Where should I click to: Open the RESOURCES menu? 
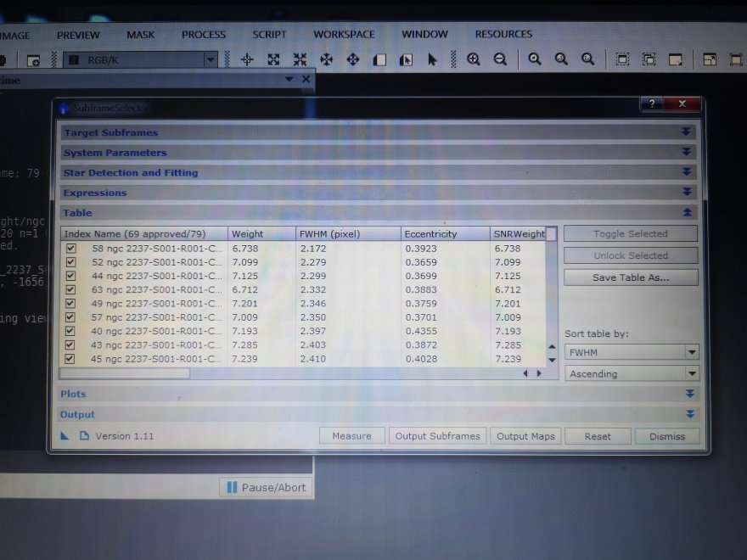click(x=503, y=34)
